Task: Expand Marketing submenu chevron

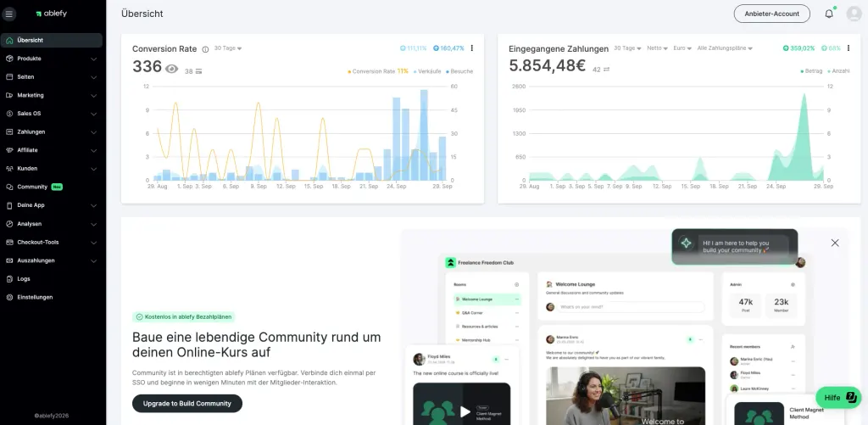Action: point(93,95)
